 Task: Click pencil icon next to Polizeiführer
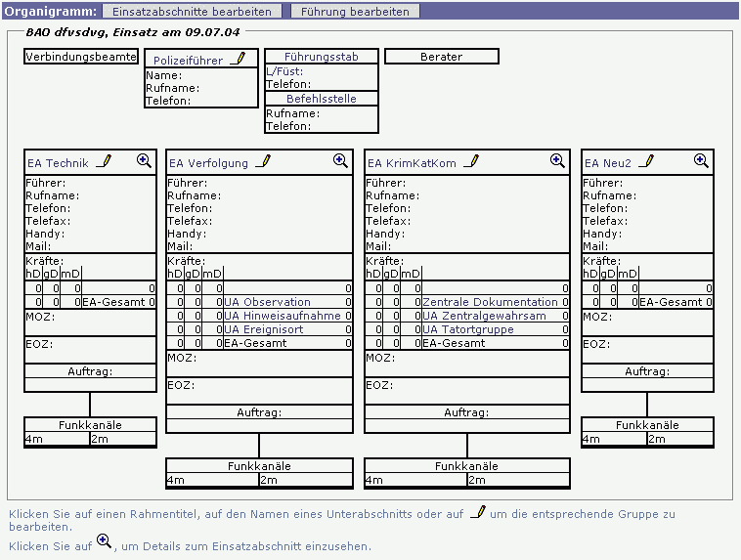tap(239, 60)
